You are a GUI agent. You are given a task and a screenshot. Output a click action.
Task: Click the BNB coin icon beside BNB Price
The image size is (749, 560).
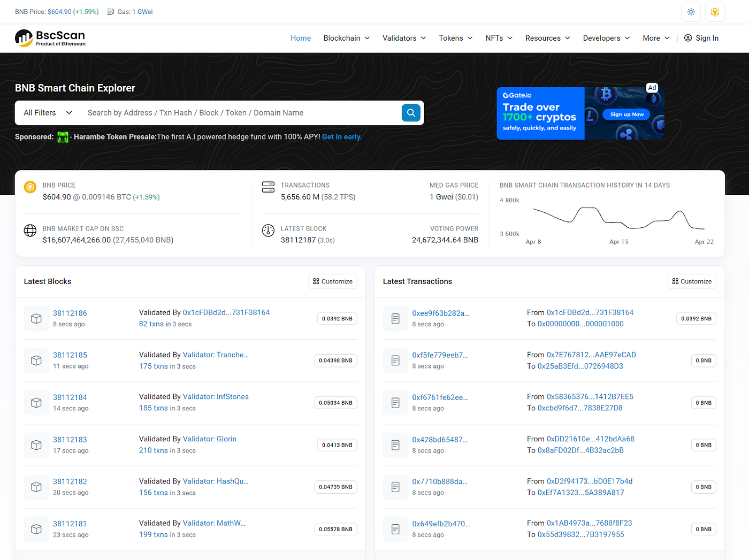click(30, 187)
